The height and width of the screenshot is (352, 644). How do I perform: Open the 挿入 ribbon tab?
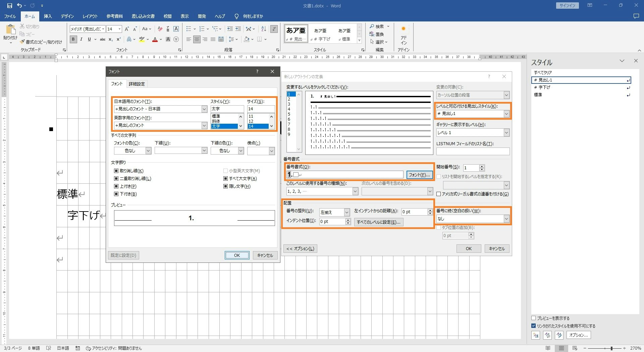coord(48,16)
